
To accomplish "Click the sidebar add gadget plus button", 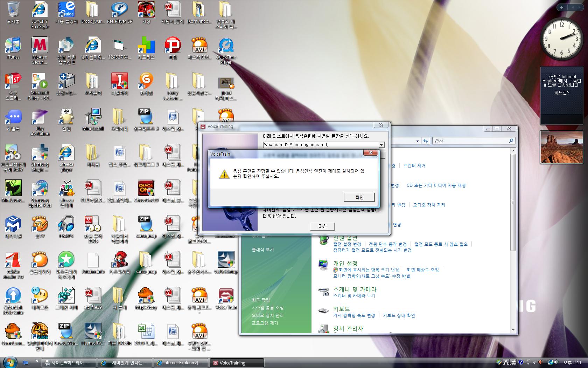I will (561, 7).
